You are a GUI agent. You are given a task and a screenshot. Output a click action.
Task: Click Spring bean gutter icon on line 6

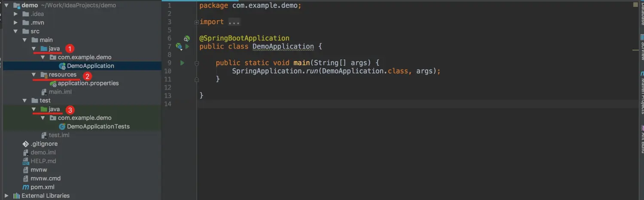187,38
